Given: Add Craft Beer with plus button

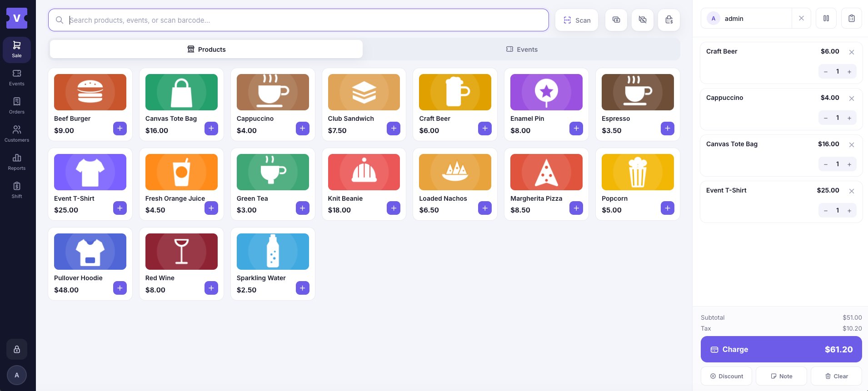Looking at the screenshot, I should coord(485,129).
